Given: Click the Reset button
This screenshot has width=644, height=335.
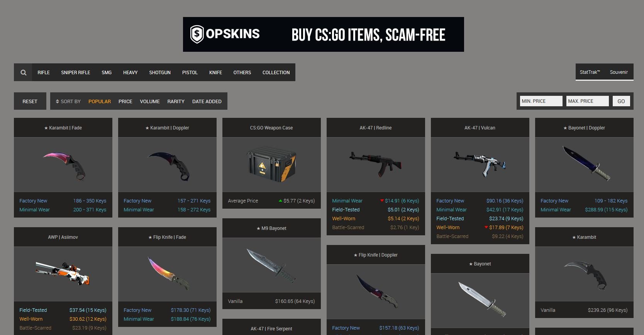Looking at the screenshot, I should coord(30,101).
